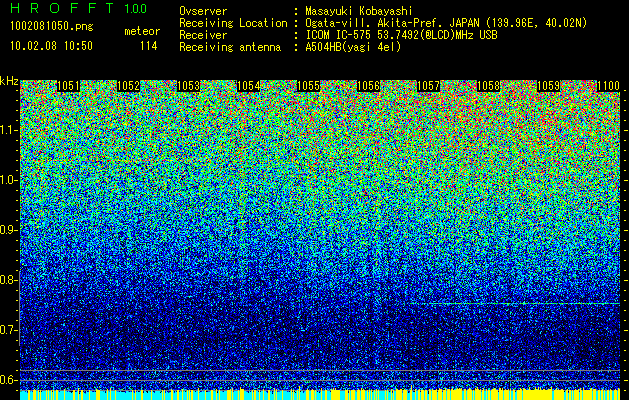
Task: Click the 1056 time marker
Action: pos(368,86)
